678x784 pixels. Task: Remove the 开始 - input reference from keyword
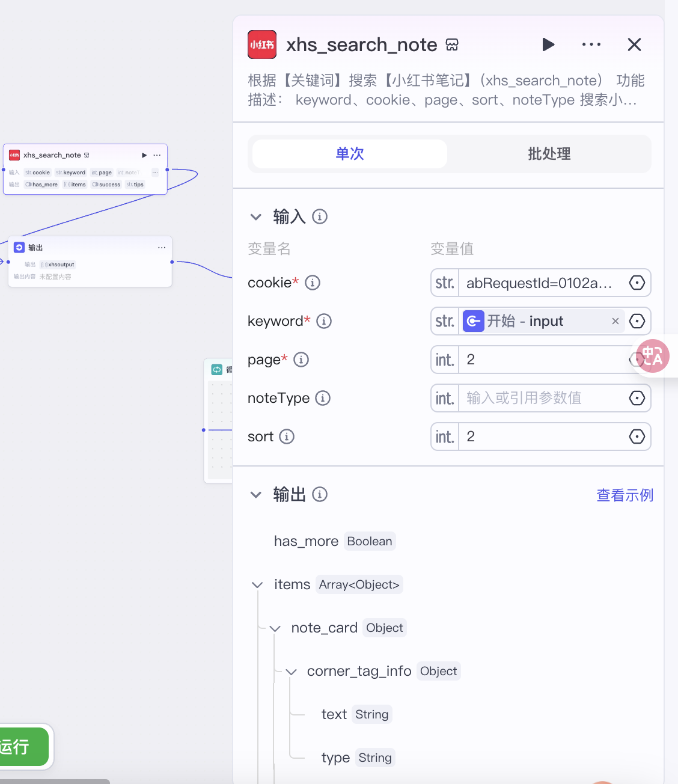[x=615, y=321]
